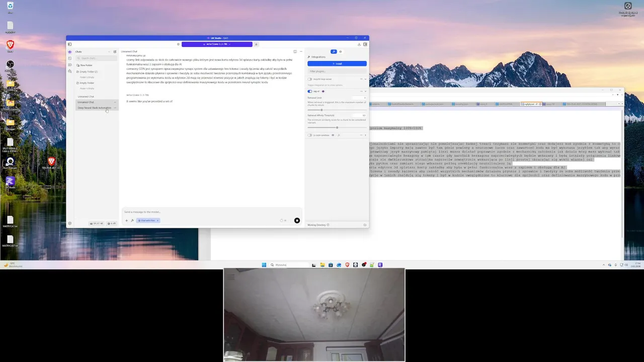Toggle the left sidebar panel icon

[x=69, y=44]
